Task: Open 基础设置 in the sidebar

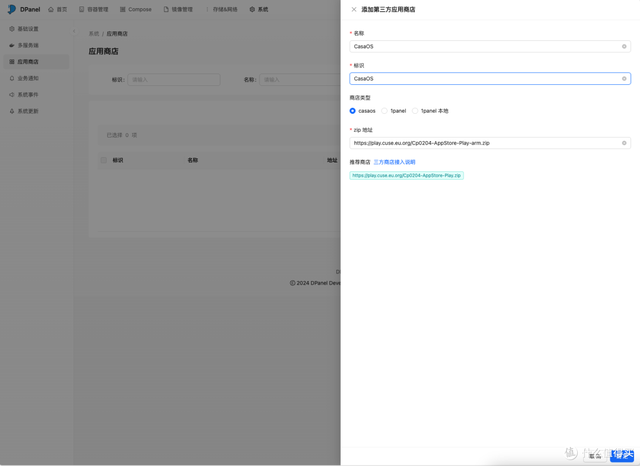Action: click(x=37, y=29)
